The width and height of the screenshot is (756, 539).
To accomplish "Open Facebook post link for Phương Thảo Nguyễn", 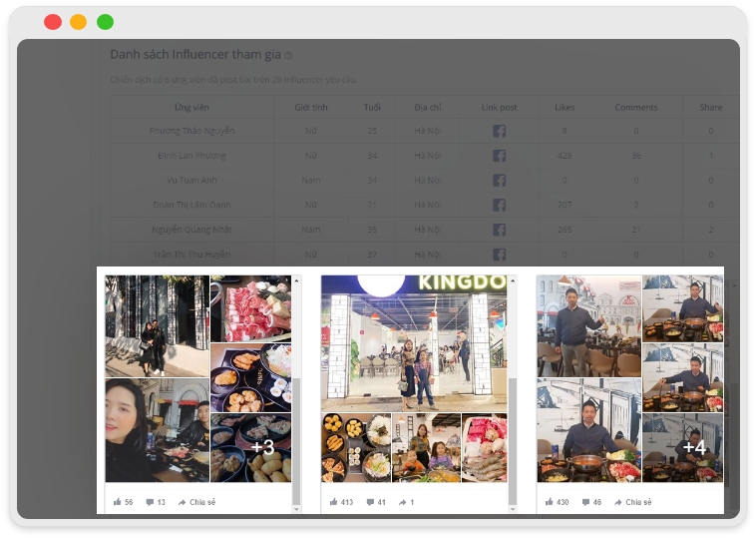I will (499, 131).
